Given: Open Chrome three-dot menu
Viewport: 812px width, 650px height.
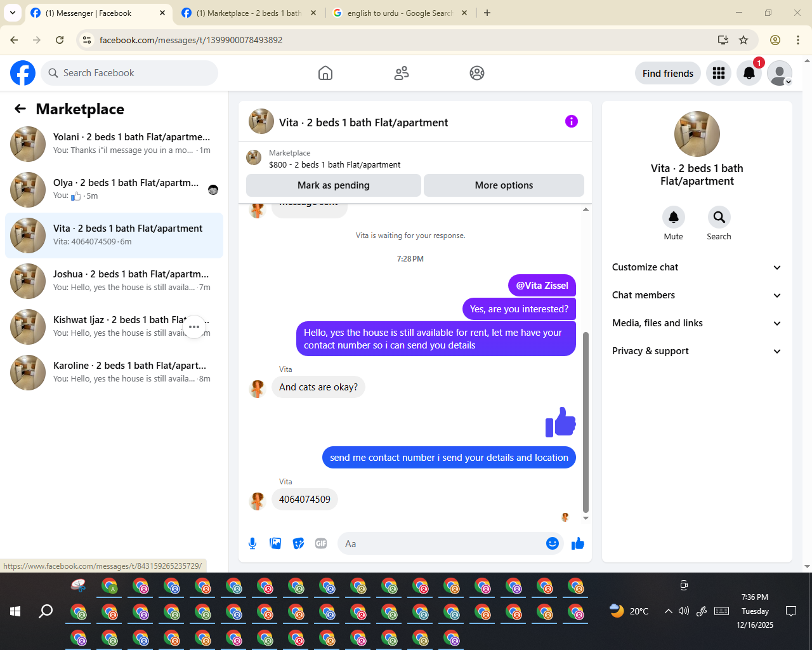Looking at the screenshot, I should coord(798,40).
